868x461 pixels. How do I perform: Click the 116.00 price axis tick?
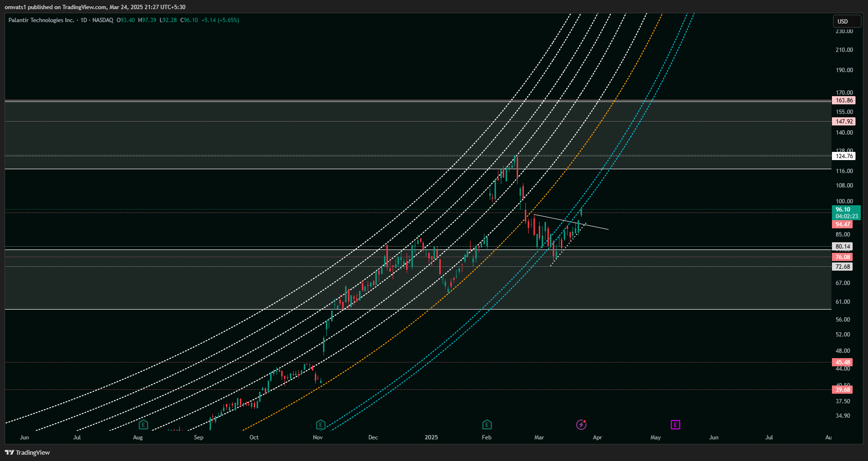(844, 171)
